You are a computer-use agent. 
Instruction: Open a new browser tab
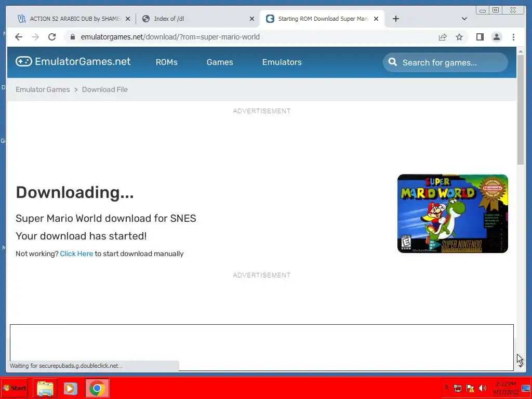(395, 19)
